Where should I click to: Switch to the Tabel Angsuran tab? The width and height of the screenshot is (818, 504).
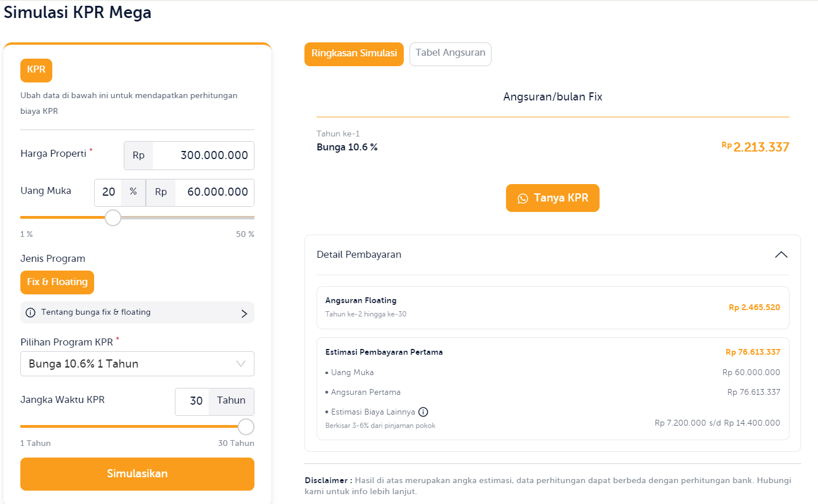[x=450, y=53]
